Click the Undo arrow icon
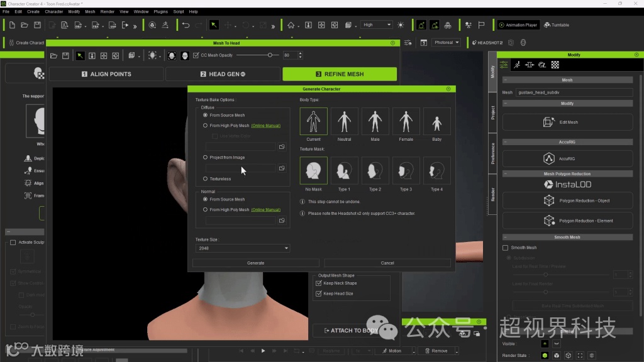 [186, 25]
